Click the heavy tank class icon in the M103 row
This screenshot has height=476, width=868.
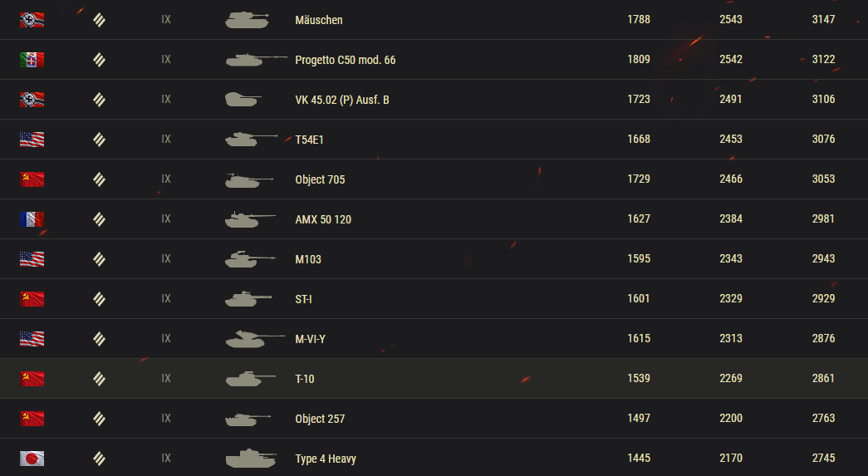99,259
